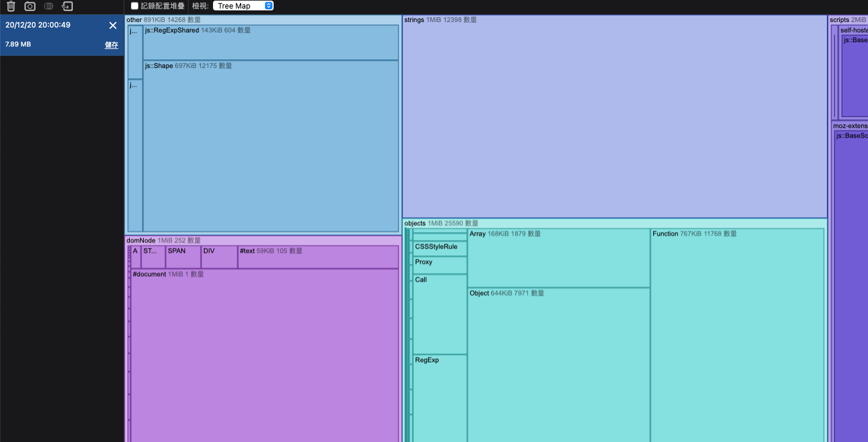Toggle the 記錄配置堆疊 checkbox
The width and height of the screenshot is (868, 442).
135,6
